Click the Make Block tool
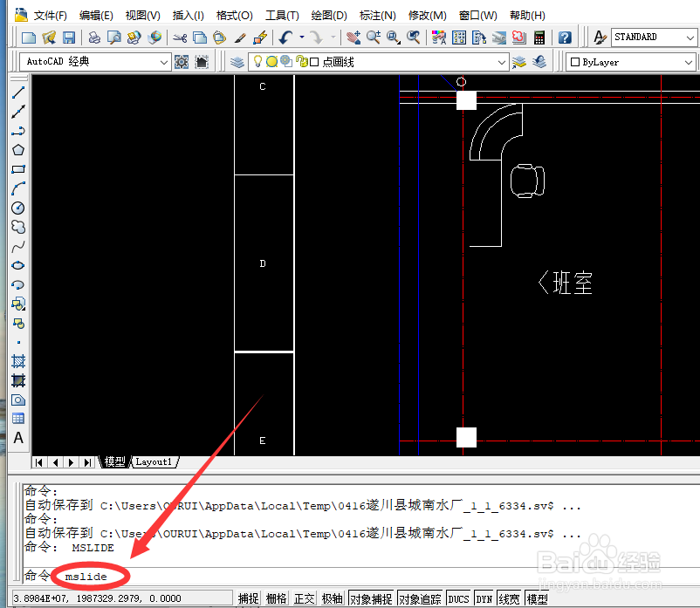 pyautogui.click(x=18, y=323)
